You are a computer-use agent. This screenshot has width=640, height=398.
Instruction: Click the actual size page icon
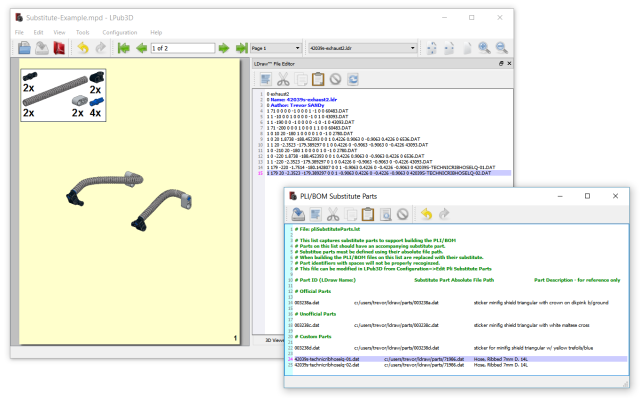click(x=467, y=48)
